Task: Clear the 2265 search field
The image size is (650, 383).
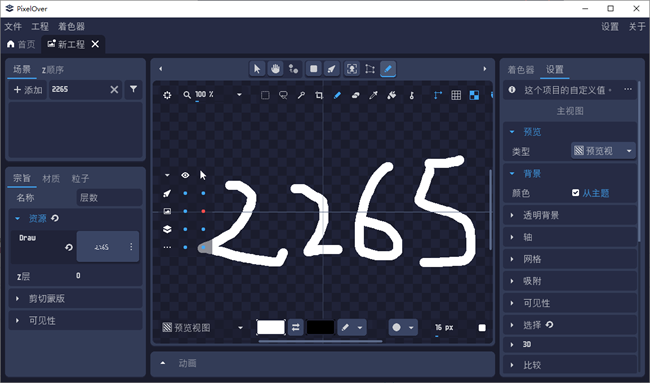Action: (114, 90)
